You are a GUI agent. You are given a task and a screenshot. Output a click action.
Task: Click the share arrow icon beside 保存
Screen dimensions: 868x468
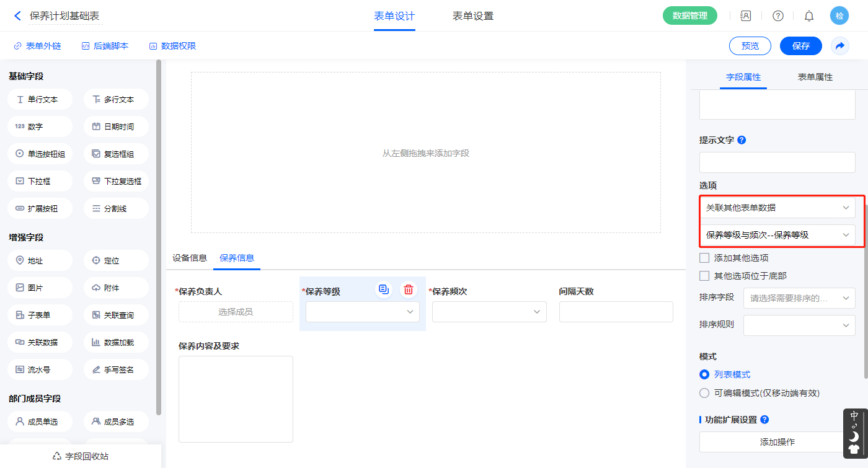pyautogui.click(x=840, y=46)
